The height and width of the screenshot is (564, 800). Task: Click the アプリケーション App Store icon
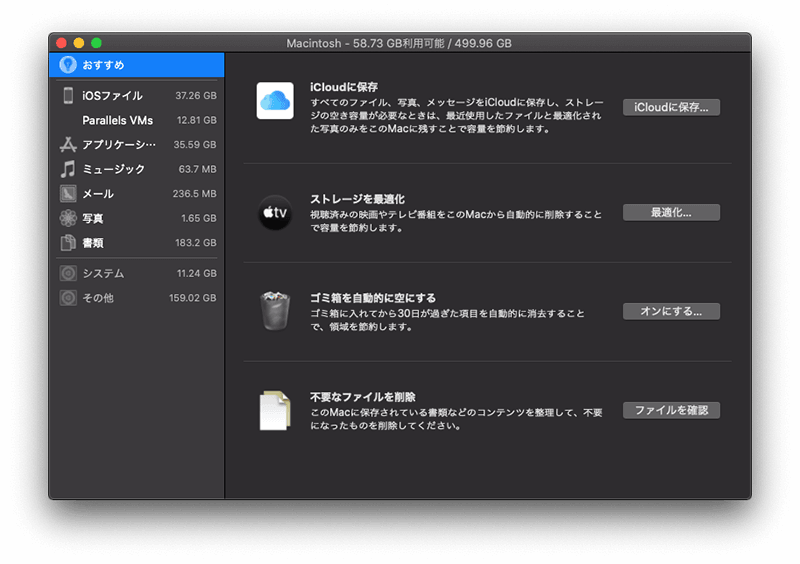coord(68,144)
